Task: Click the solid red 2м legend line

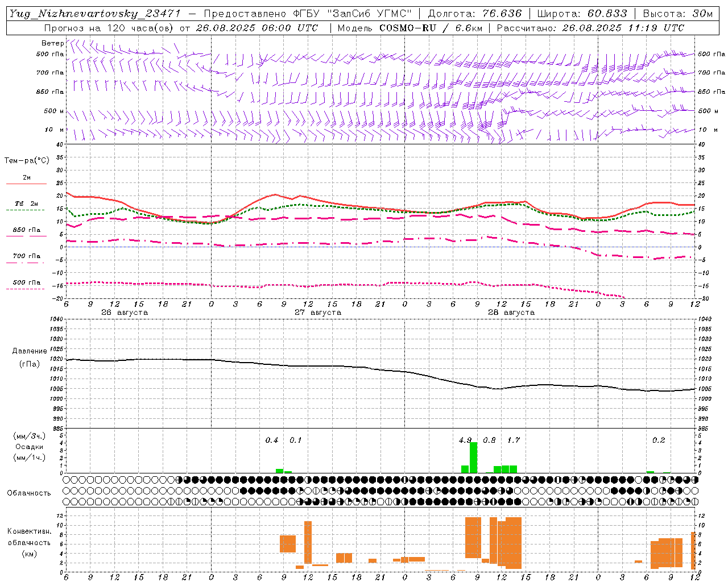Action: 26,184
